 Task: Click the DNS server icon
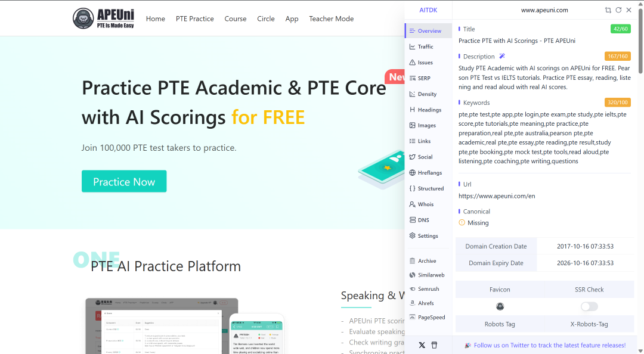pyautogui.click(x=413, y=220)
